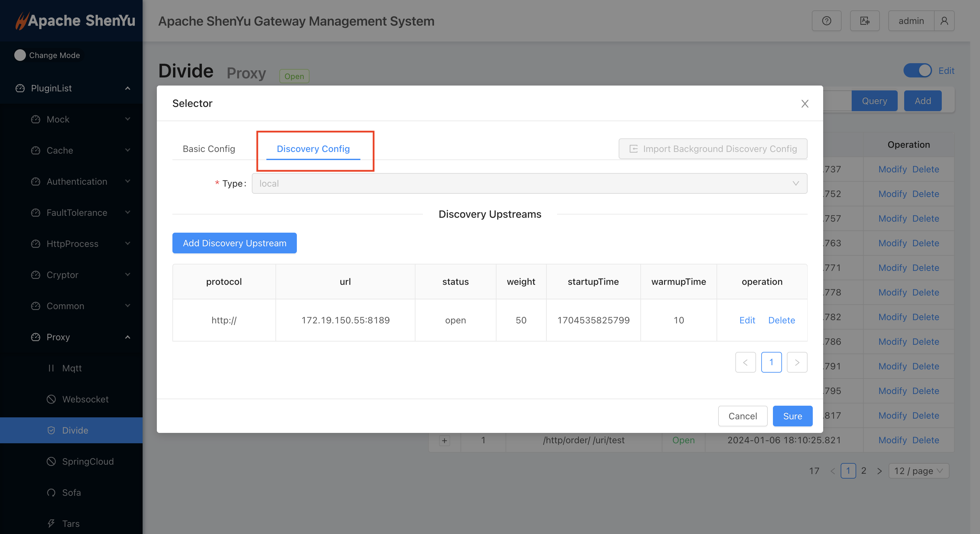Click the Add Discovery Upstream button
980x534 pixels.
point(234,243)
